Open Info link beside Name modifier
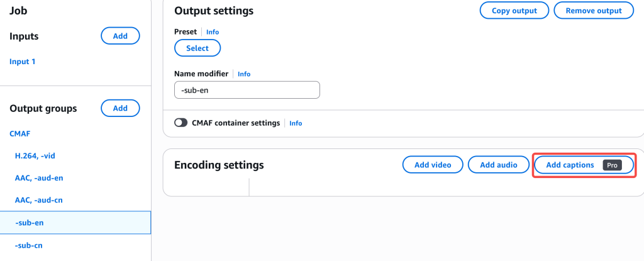Viewport: 644px width, 261px height. click(x=244, y=74)
